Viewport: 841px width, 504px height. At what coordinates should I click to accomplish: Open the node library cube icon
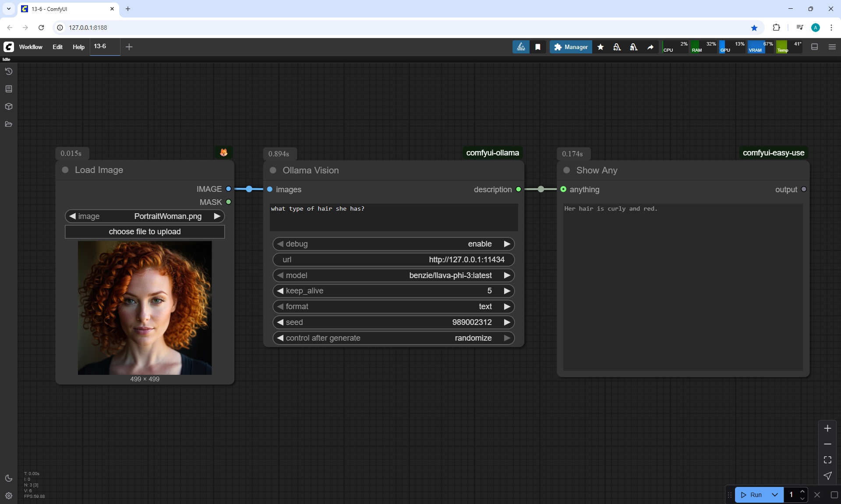(x=9, y=106)
